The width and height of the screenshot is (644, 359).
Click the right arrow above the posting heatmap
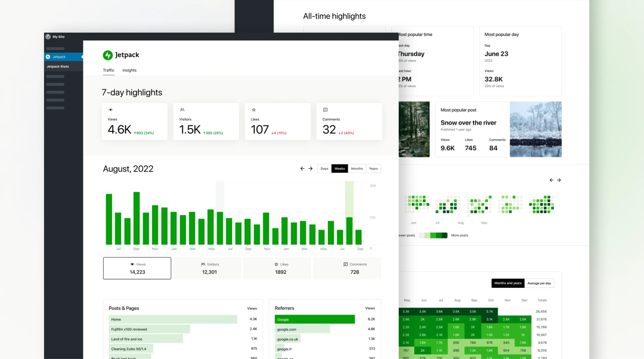(x=559, y=180)
